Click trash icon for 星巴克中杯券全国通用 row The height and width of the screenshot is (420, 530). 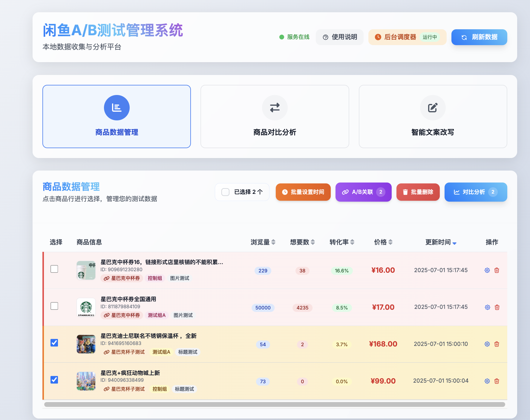click(x=497, y=307)
